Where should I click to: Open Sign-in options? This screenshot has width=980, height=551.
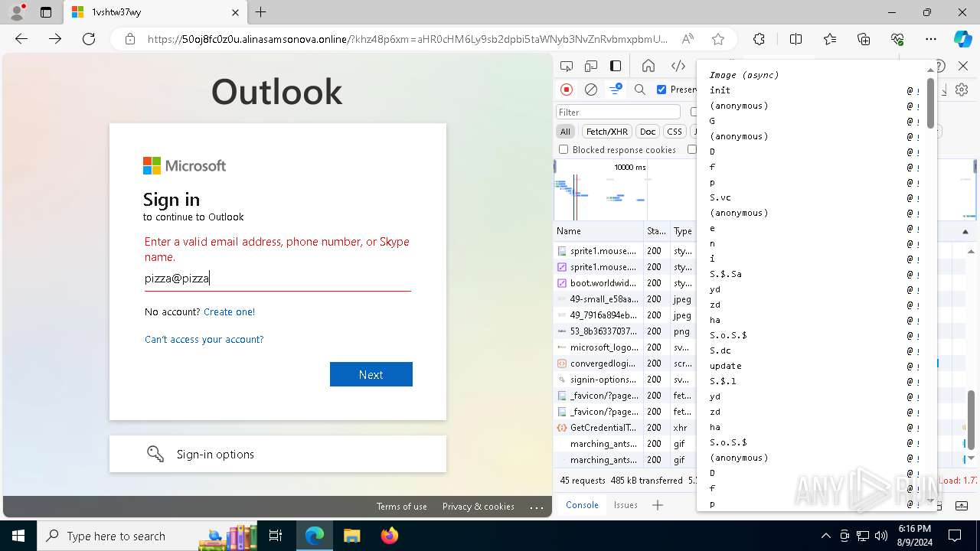[278, 454]
